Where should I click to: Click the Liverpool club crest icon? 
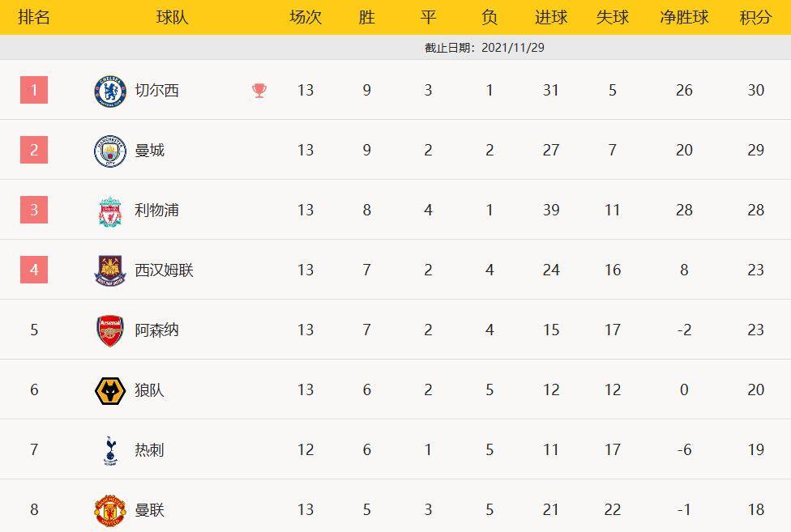[110, 211]
